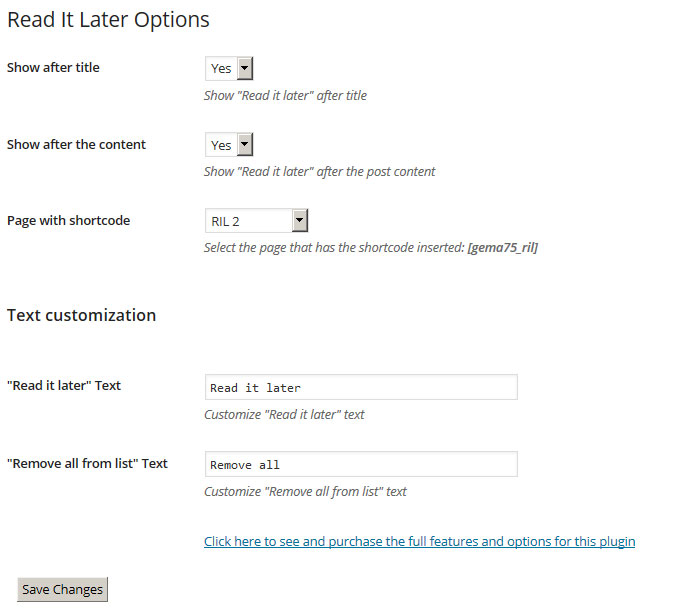The height and width of the screenshot is (611, 685).
Task: Open the purchase full features link
Action: click(x=419, y=541)
